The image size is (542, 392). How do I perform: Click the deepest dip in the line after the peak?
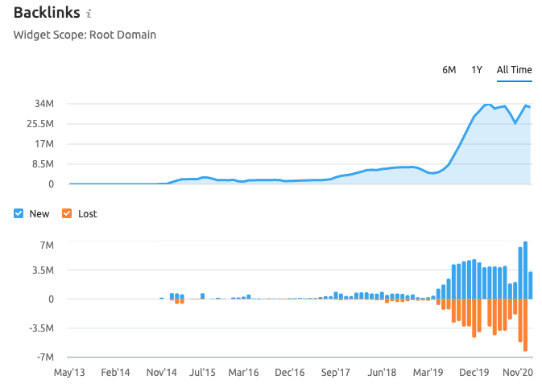515,123
